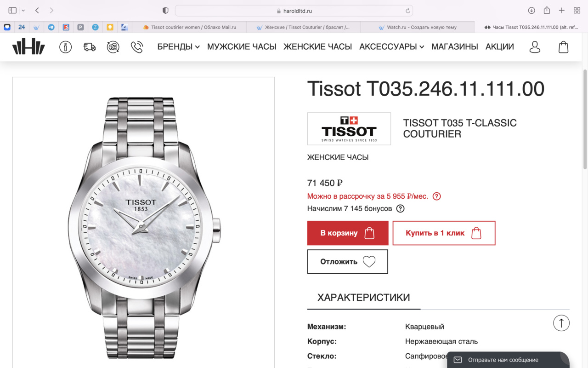Screen dimensions: 588x368
Task: Save item using Отложить heart button
Action: pos(348,262)
